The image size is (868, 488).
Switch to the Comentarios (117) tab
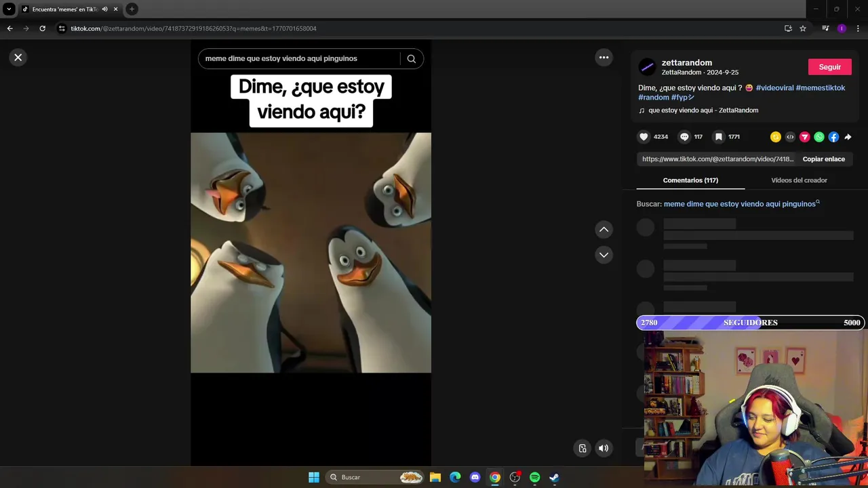690,180
